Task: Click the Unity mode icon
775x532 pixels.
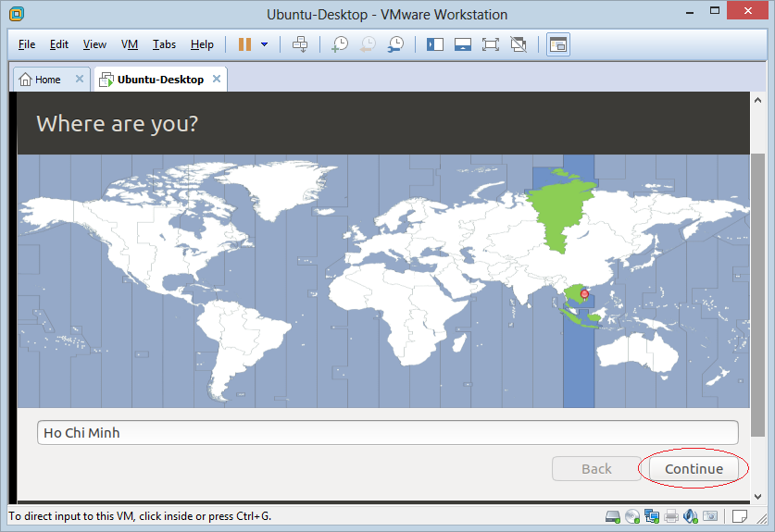Action: (519, 44)
